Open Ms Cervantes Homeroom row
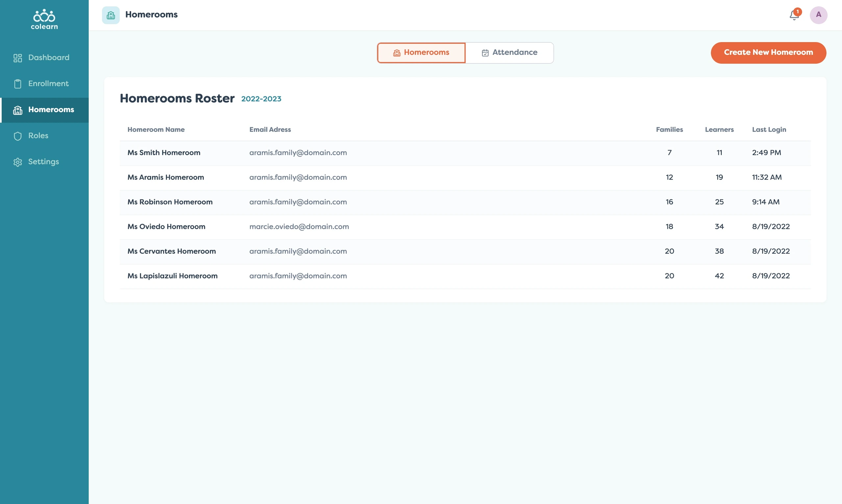Image resolution: width=842 pixels, height=504 pixels. (x=465, y=252)
